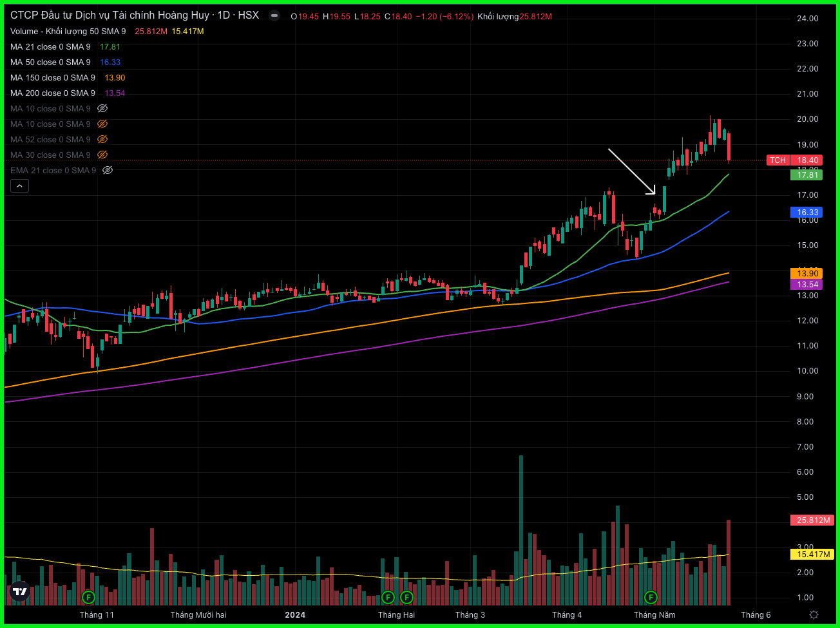
Task: Click the Tháng Năm time-axis label
Action: 654,614
